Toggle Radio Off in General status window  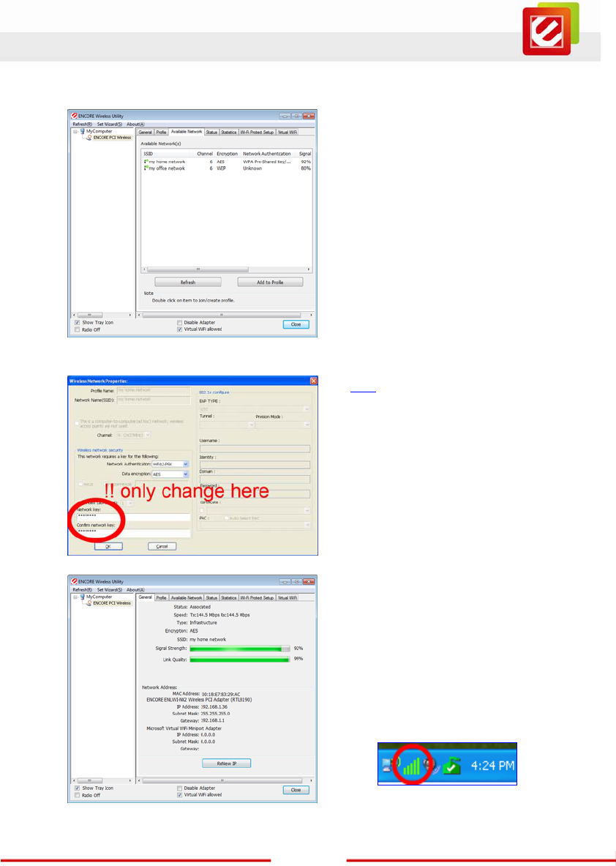coord(77,795)
